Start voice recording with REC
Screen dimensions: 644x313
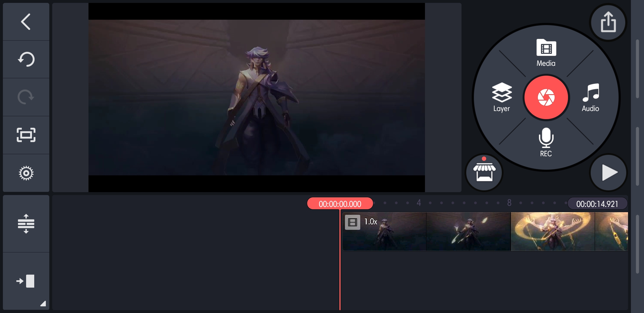[x=546, y=143]
